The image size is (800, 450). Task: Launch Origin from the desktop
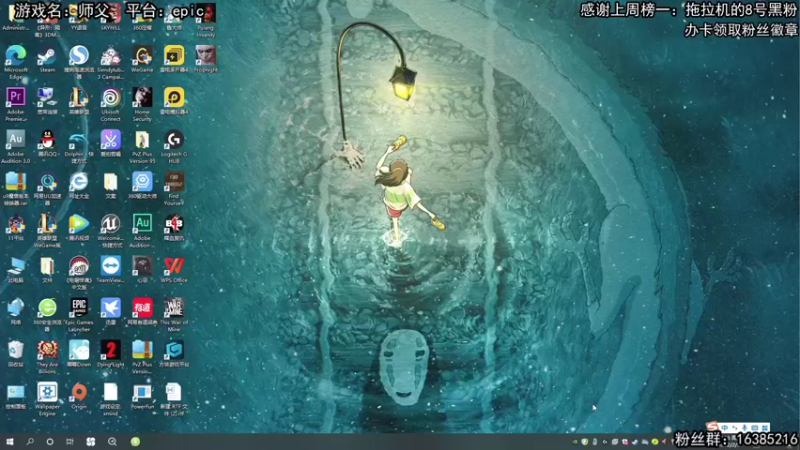point(79,392)
